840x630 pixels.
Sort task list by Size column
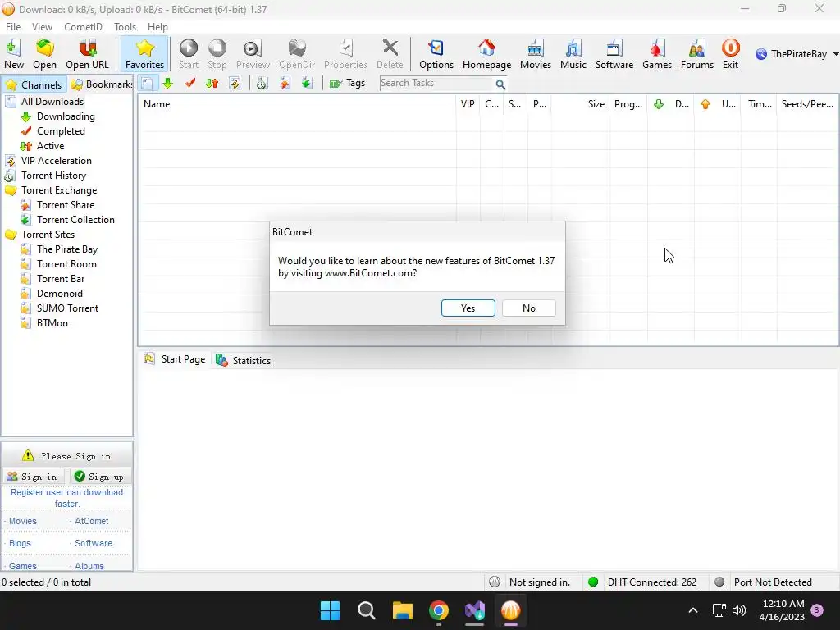[580, 104]
